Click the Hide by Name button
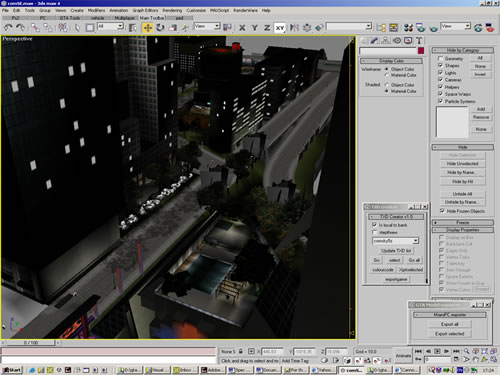This screenshot has height=375, width=500. pyautogui.click(x=462, y=172)
